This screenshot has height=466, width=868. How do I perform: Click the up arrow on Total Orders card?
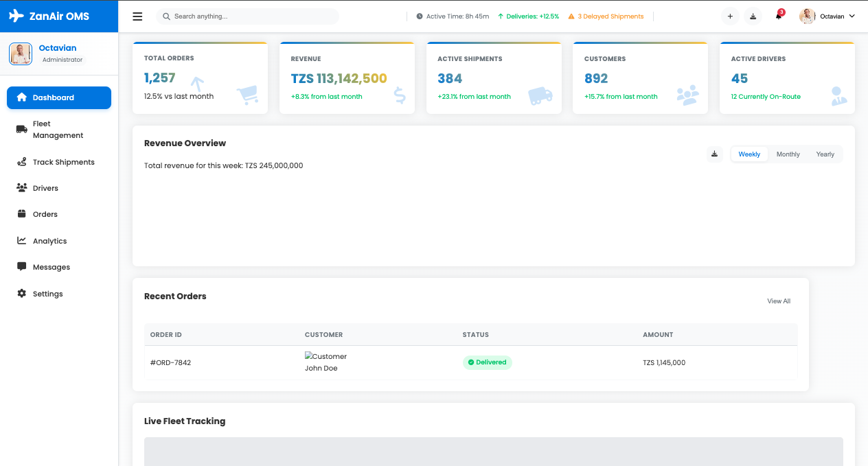coord(197,84)
